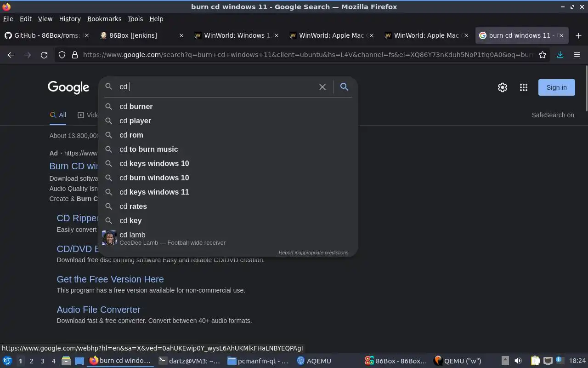Click the shield tracking protection icon
This screenshot has height=368, width=588.
pyautogui.click(x=62, y=55)
